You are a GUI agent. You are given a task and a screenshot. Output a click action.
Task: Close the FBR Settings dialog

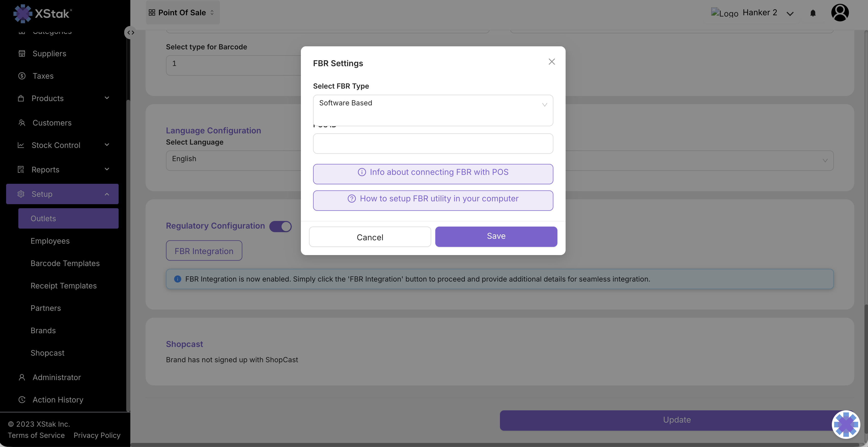[x=552, y=62]
